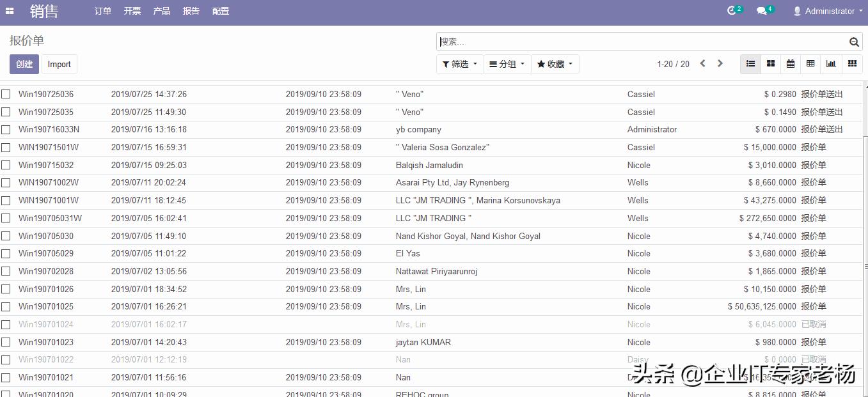Check the checkbox for Win190725036
Screen dimensions: 868x397
(6, 94)
